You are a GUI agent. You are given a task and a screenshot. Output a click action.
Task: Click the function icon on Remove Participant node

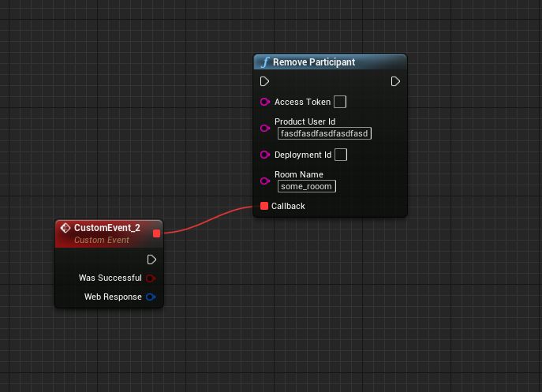(x=265, y=62)
